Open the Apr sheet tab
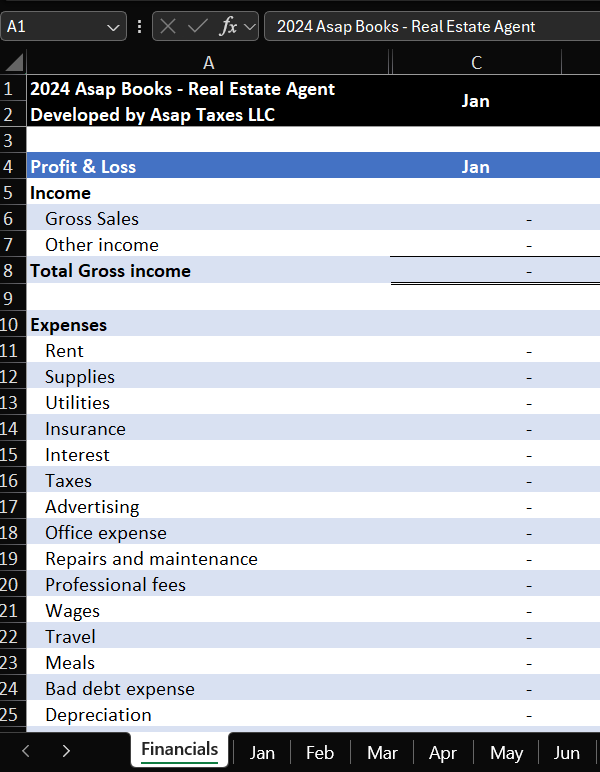Image resolution: width=600 pixels, height=772 pixels. (442, 753)
